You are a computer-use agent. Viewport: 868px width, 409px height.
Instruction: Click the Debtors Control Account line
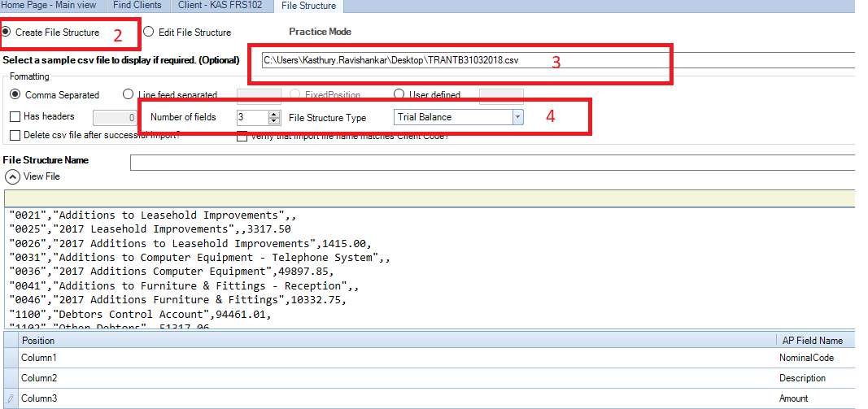point(142,315)
